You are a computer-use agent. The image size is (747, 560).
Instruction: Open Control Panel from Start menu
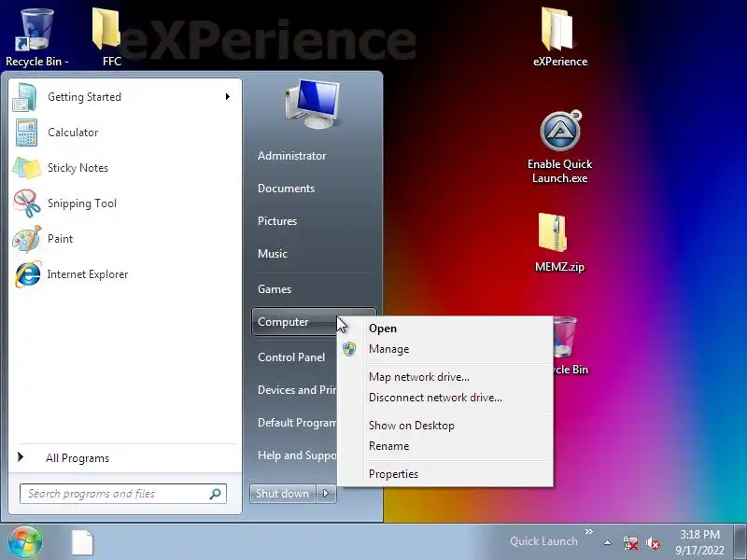[x=291, y=357]
